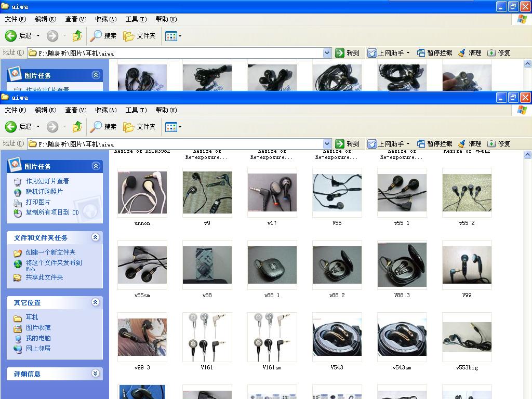532x399 pixels.
Task: Open 收藏(A) menu in the lower window
Action: coord(106,110)
